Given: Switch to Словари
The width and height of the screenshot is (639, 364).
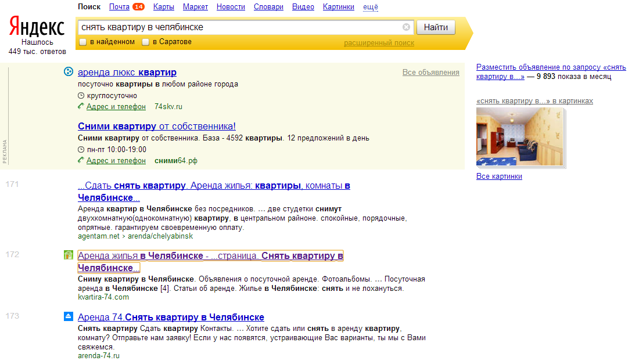Looking at the screenshot, I should click(x=268, y=6).
